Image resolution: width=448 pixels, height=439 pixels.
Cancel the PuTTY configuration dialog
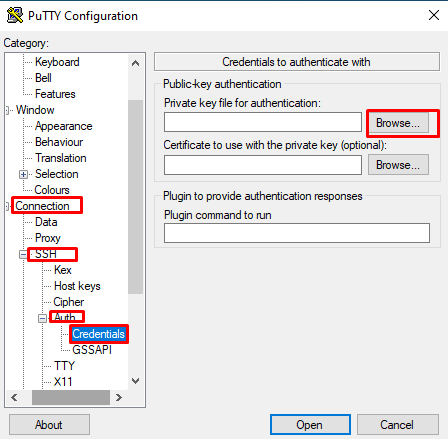tap(398, 425)
